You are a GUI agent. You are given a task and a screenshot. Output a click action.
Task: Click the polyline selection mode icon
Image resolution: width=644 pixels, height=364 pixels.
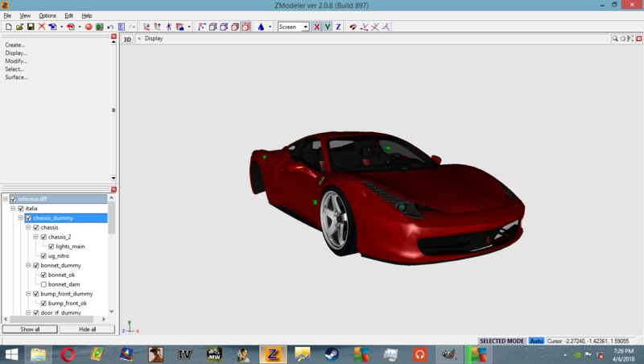[202, 27]
